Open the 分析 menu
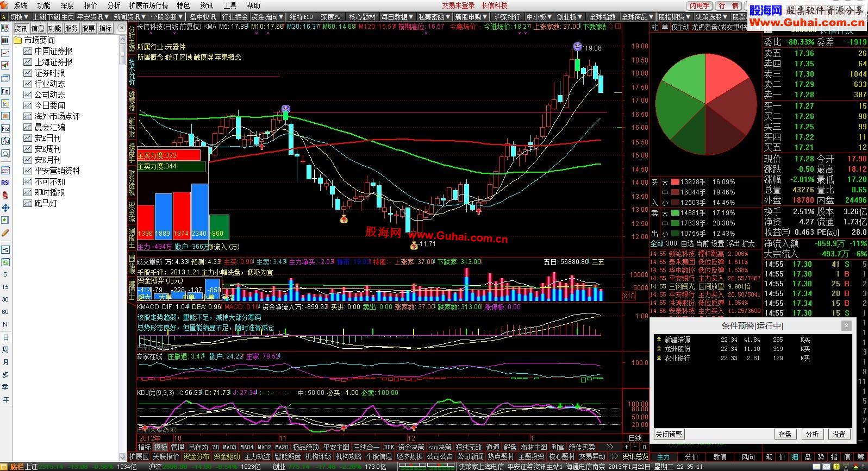The width and height of the screenshot is (868, 471). click(114, 5)
